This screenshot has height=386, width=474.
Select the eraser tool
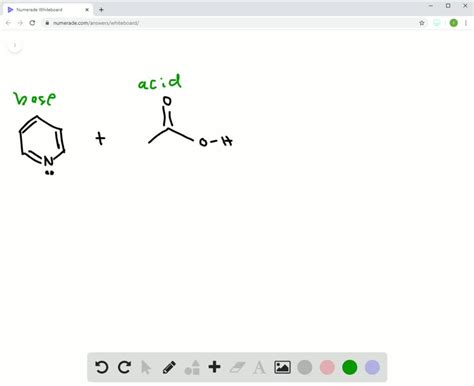pyautogui.click(x=237, y=367)
